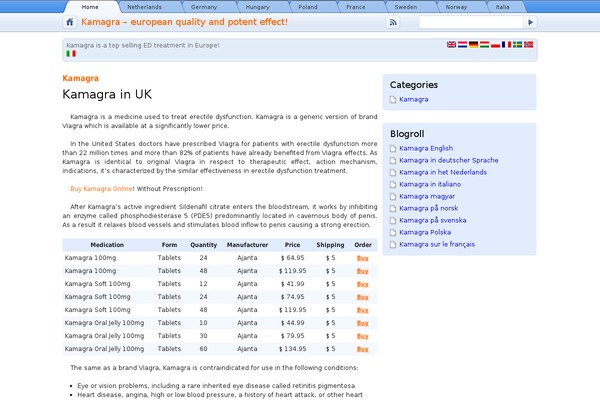
Task: Open the RSS feed icon
Action: coord(393,22)
